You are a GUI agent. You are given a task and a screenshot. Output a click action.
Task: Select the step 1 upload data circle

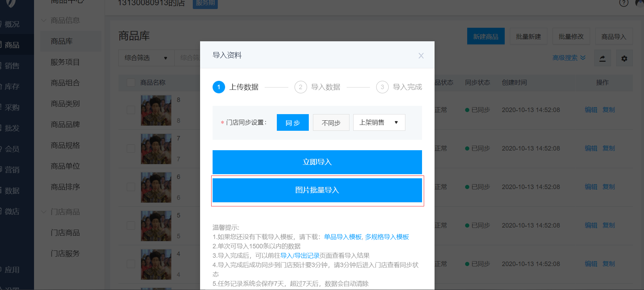point(218,87)
